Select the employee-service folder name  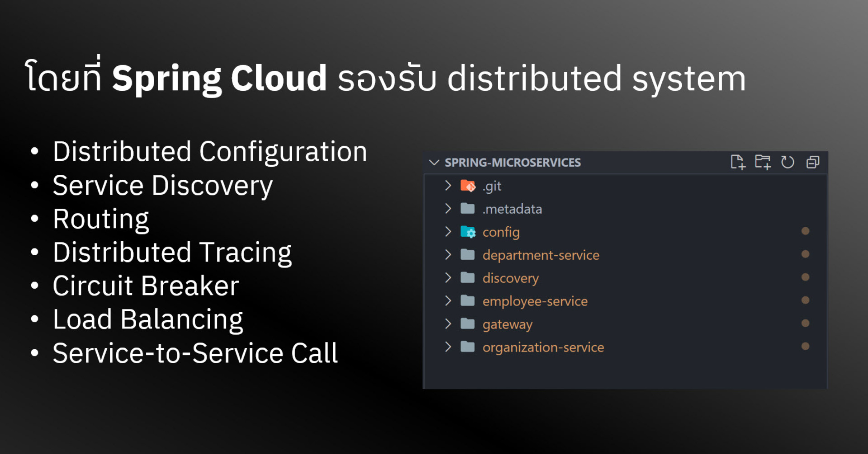coord(535,301)
